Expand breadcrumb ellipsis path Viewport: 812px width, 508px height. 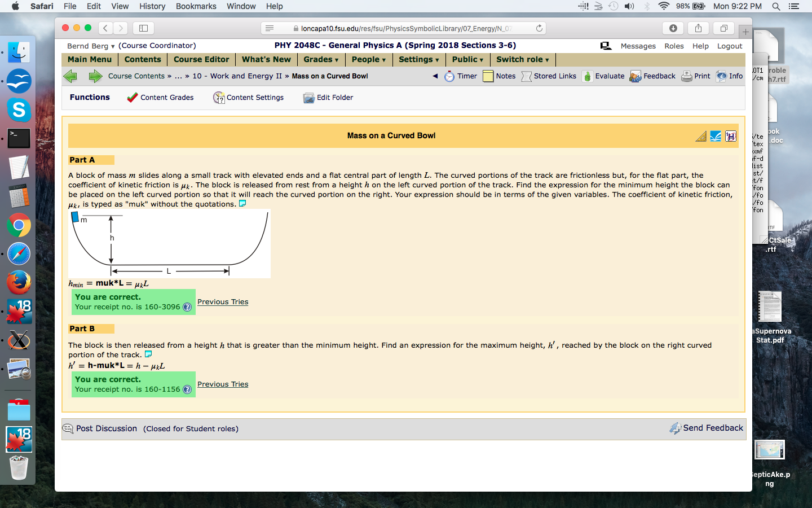(178, 76)
